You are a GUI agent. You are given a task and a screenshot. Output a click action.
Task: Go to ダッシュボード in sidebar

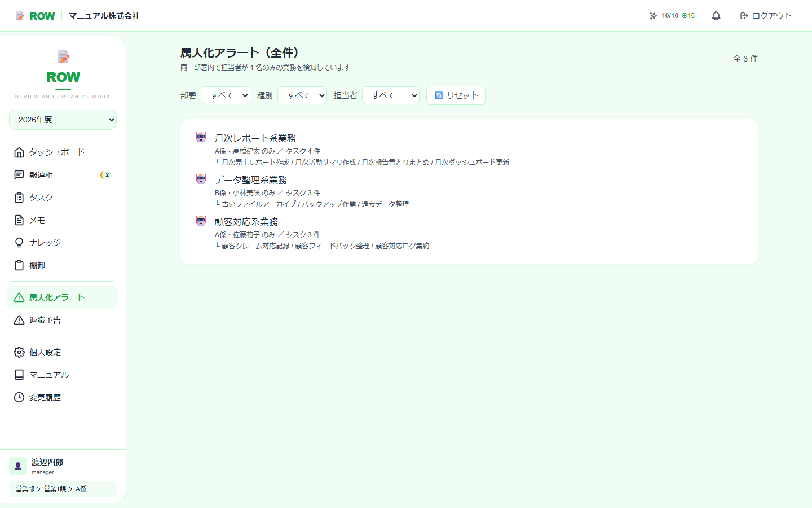tap(63, 152)
